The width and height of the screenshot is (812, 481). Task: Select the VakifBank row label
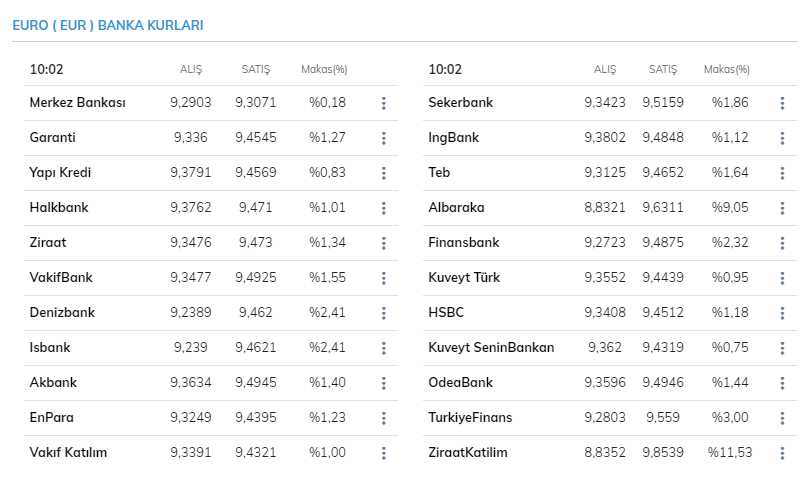(61, 277)
